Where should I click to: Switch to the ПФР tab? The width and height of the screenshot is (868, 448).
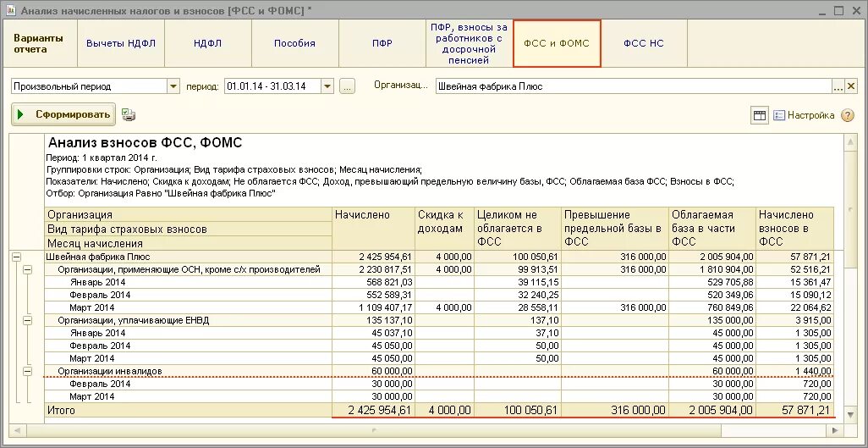coord(382,43)
